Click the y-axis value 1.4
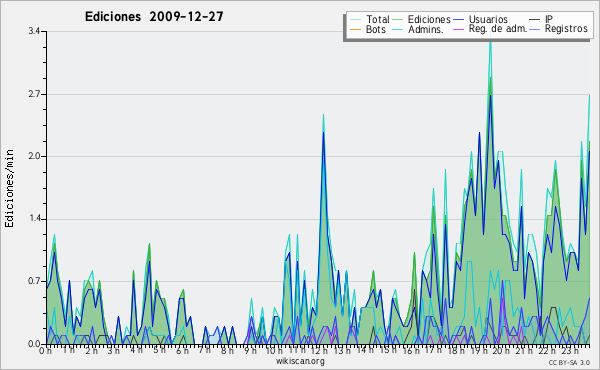This screenshot has width=600, height=370. (34, 219)
